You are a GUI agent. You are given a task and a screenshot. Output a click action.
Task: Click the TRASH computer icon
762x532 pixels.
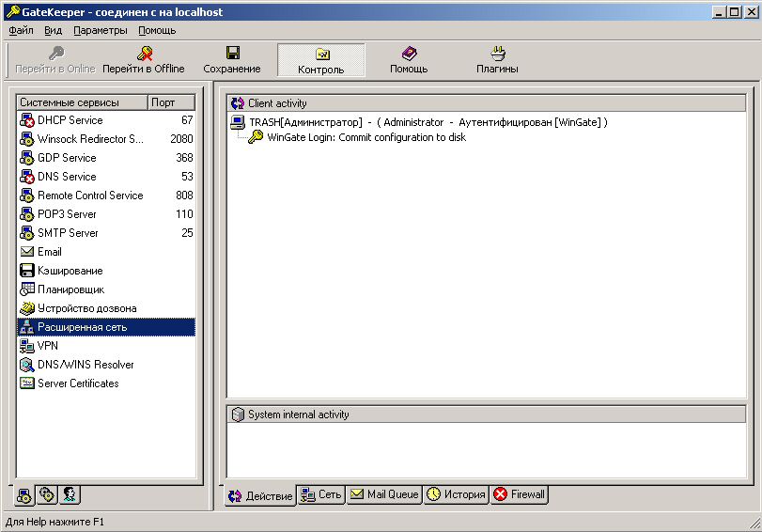238,122
